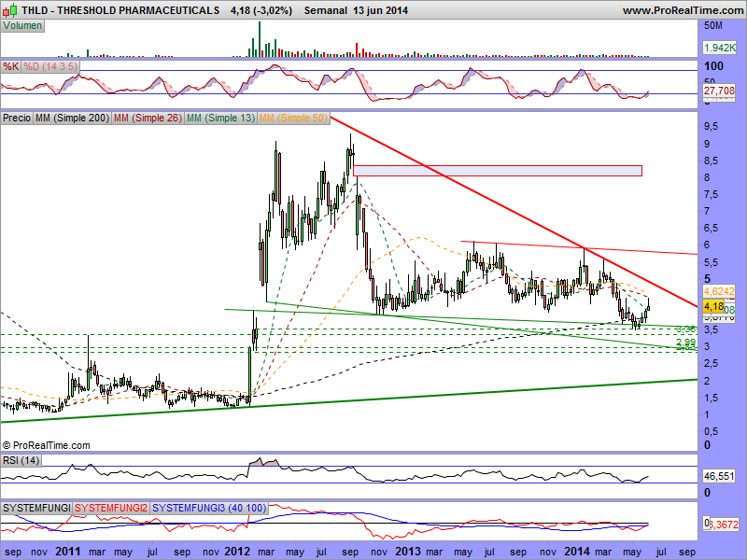Click the 50M volume scale label
The image size is (747, 560).
(712, 26)
